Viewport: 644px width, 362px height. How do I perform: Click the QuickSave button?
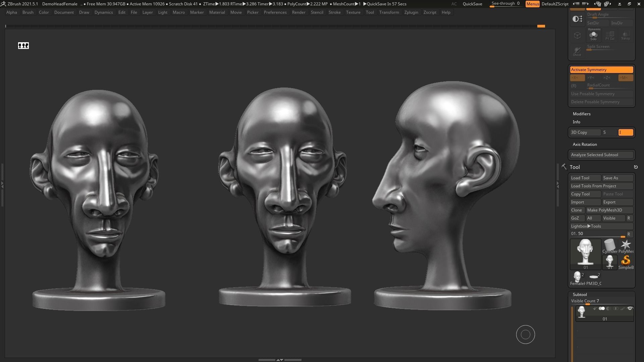click(x=472, y=4)
